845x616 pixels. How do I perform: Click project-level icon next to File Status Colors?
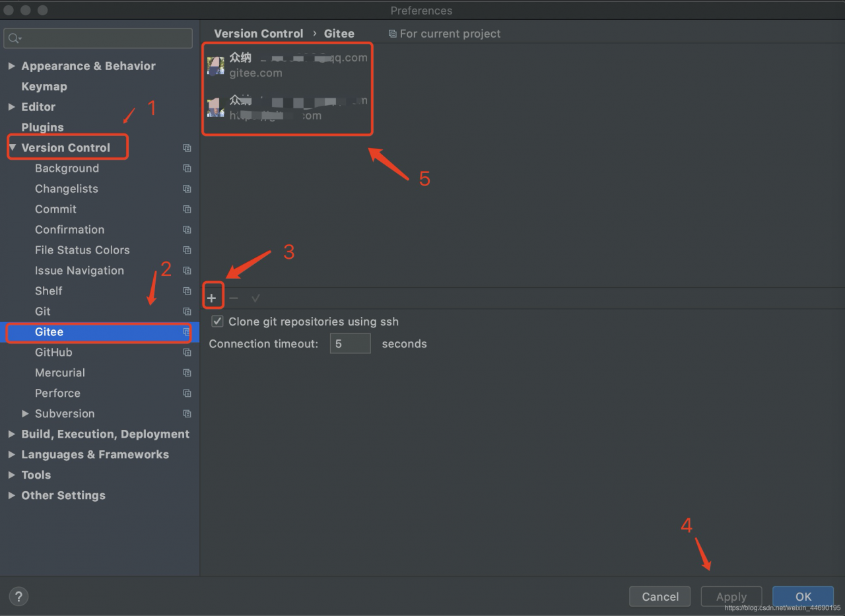187,250
